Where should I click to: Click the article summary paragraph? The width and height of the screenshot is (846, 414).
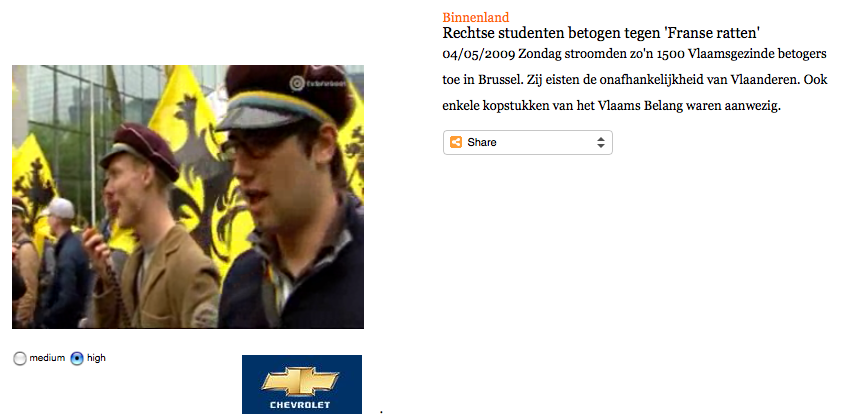(635, 80)
